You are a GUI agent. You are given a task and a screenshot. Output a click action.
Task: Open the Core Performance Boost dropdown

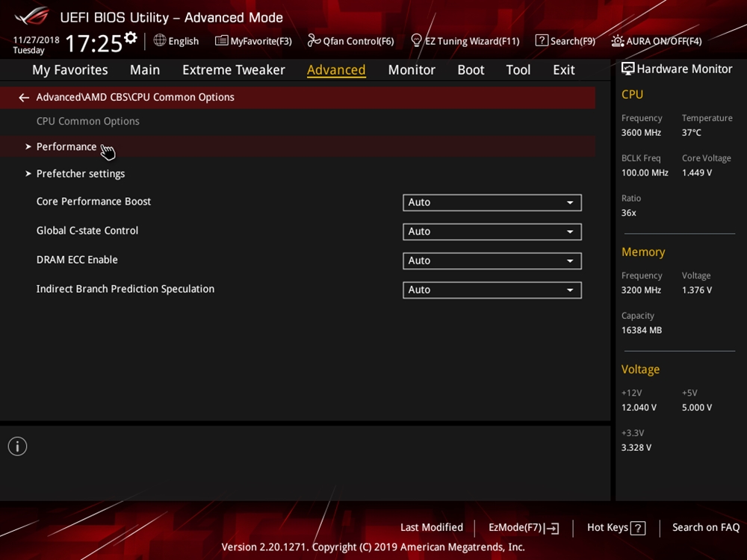[492, 202]
